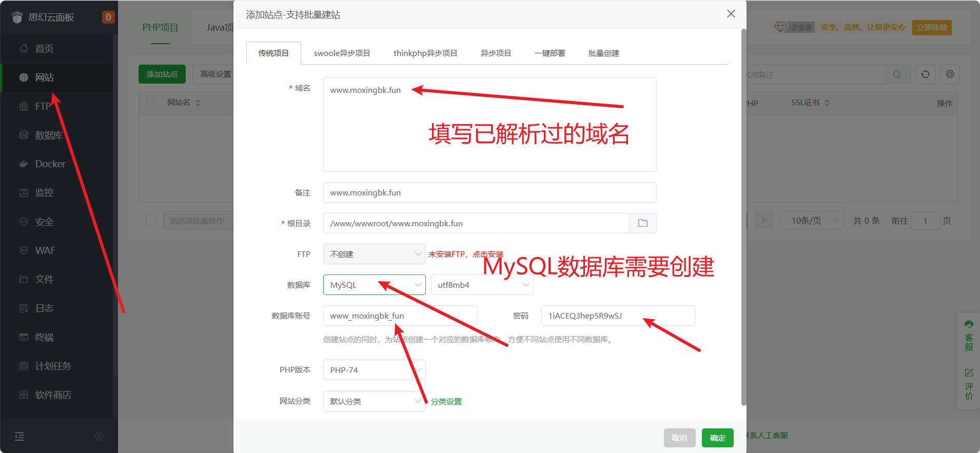Expand the MySQL database type dropdown
The width and height of the screenshot is (980, 453).
click(375, 285)
